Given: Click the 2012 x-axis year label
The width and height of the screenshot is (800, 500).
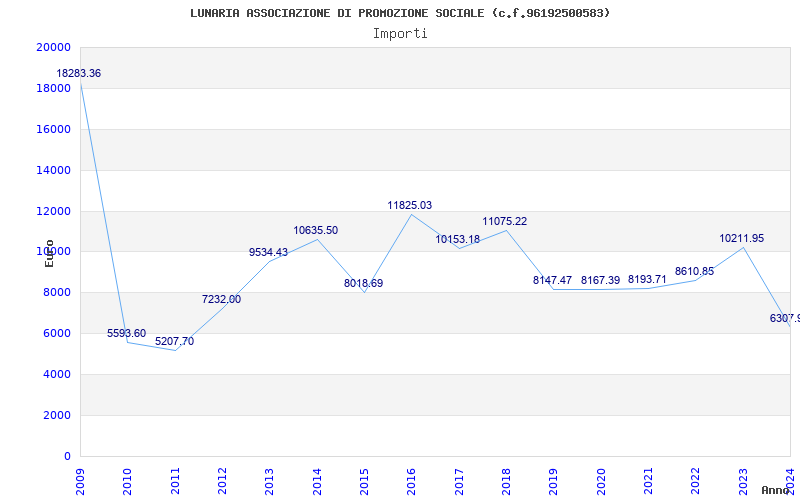Looking at the screenshot, I should [222, 482].
